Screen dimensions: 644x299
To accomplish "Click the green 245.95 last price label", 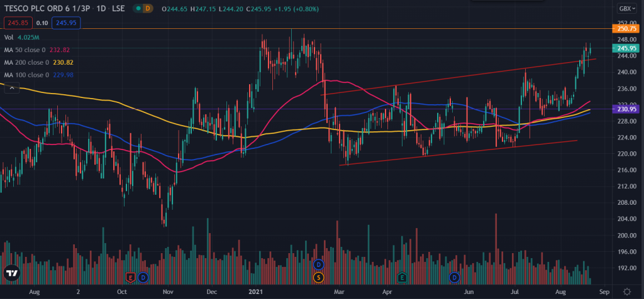I will [627, 48].
